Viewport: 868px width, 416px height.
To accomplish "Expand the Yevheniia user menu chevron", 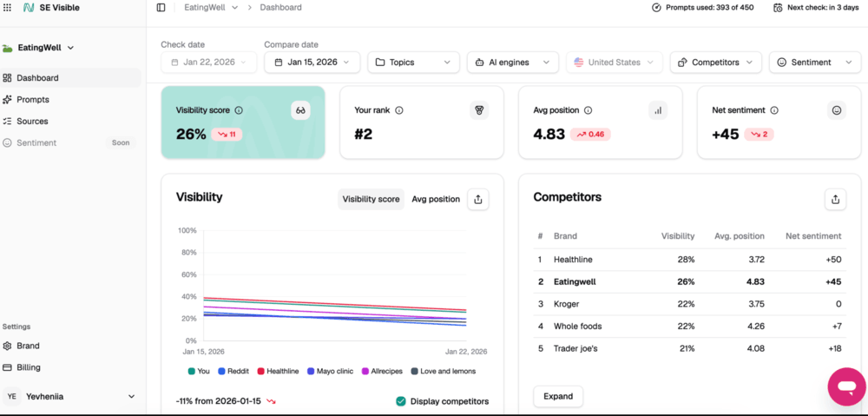I will point(131,397).
